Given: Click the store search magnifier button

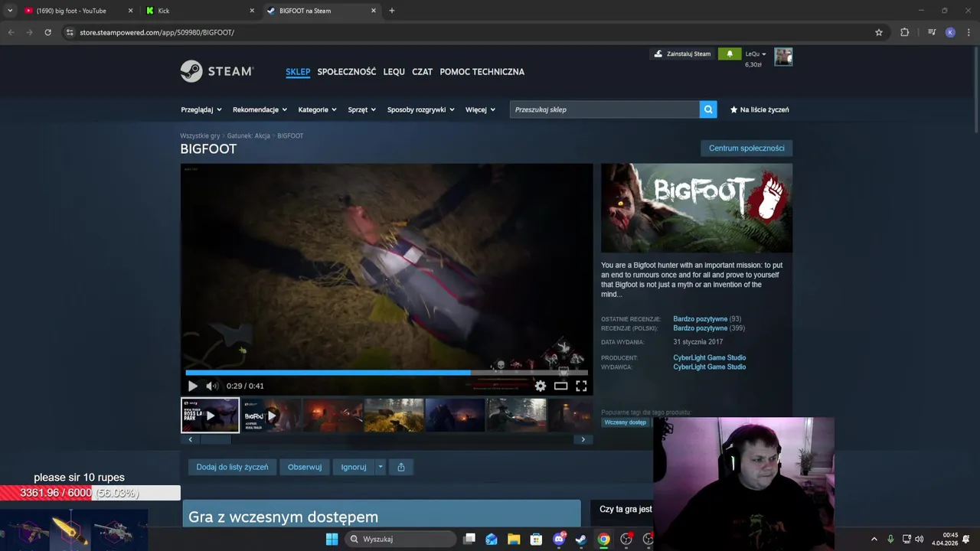Looking at the screenshot, I should click(708, 109).
